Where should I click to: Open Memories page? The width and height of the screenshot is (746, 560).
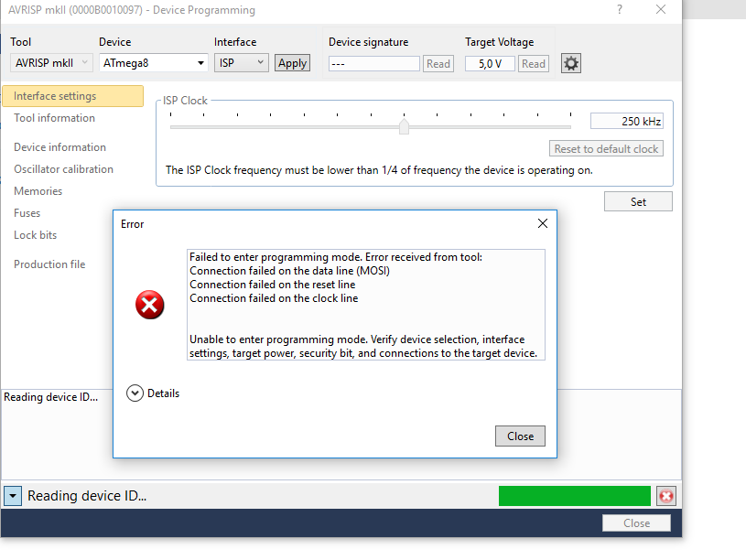[x=38, y=191]
